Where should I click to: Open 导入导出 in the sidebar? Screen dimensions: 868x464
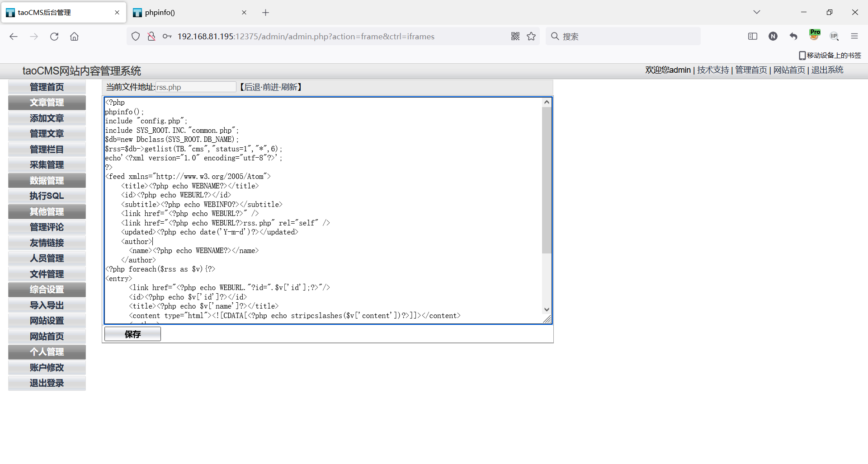coord(47,305)
